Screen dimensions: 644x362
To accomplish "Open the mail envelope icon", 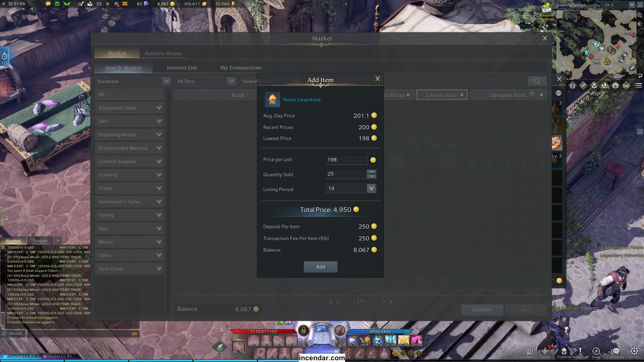I will pos(99,4).
